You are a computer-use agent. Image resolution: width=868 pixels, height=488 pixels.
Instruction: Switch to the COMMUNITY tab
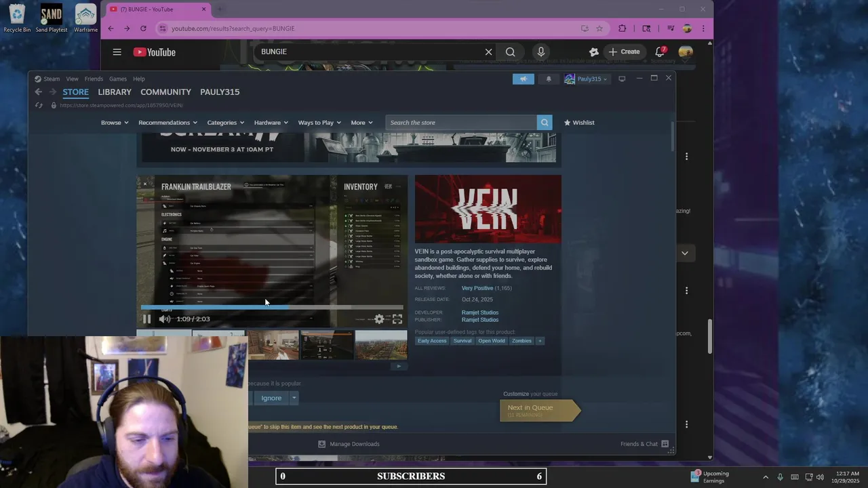pos(165,91)
